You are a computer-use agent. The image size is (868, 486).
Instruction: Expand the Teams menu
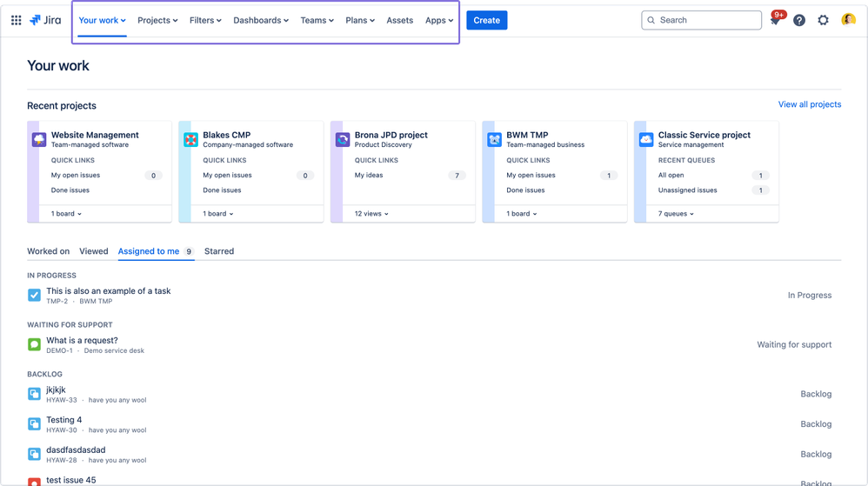click(317, 21)
